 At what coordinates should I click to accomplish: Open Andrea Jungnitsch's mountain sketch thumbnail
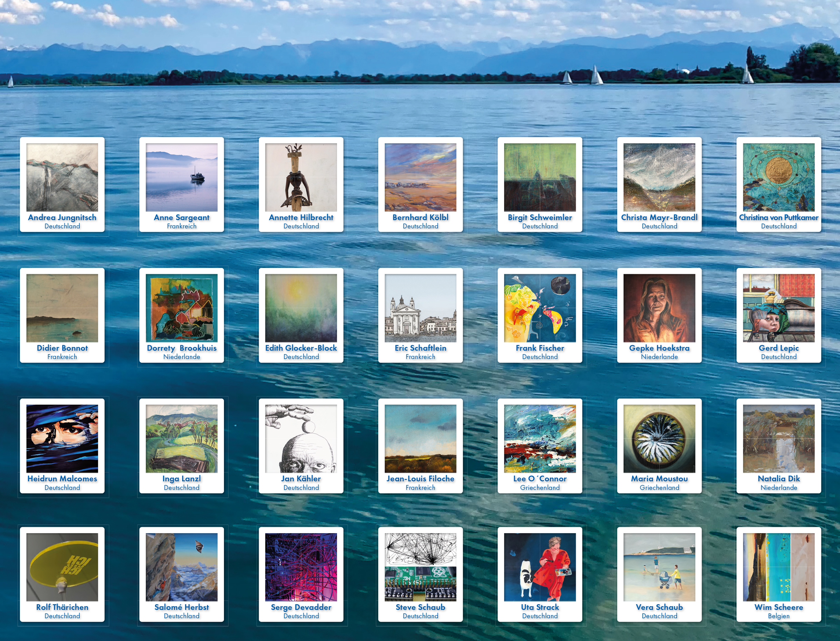click(x=62, y=177)
